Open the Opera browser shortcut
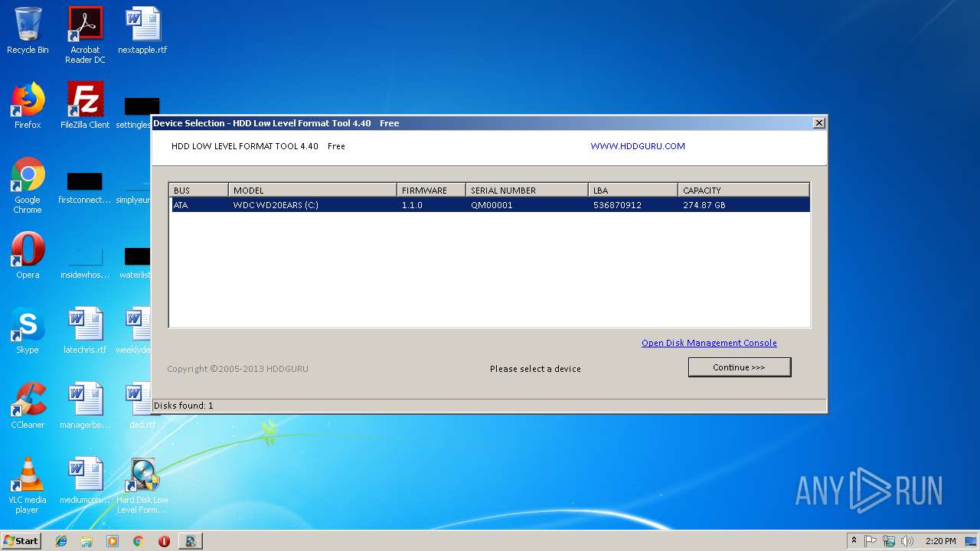Image resolution: width=980 pixels, height=551 pixels. pos(28,256)
